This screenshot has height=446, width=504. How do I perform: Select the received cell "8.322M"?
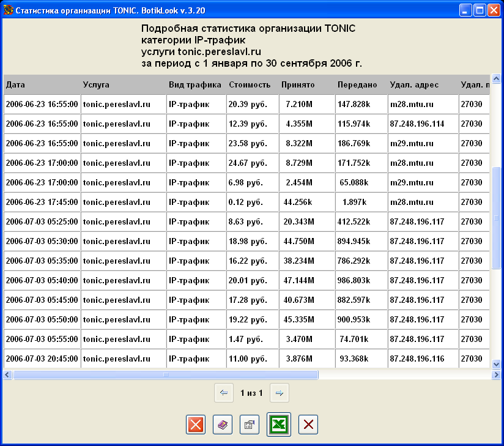[307, 143]
